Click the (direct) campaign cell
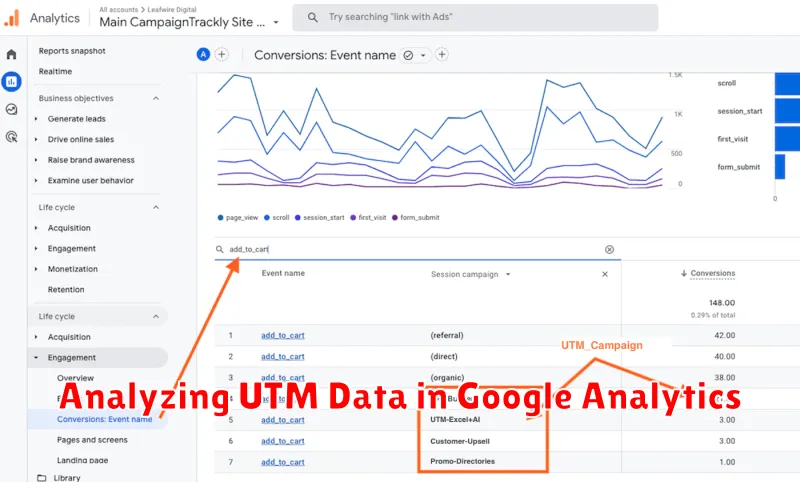 [x=444, y=357]
